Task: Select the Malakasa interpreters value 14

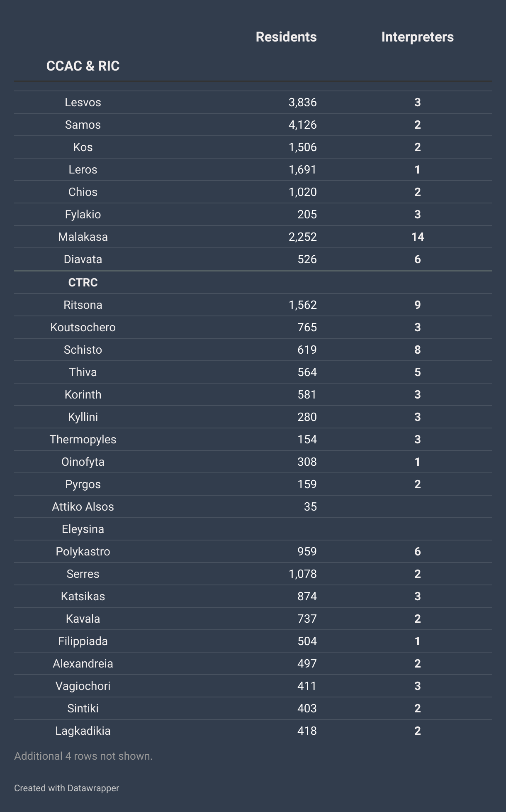Action: click(417, 237)
